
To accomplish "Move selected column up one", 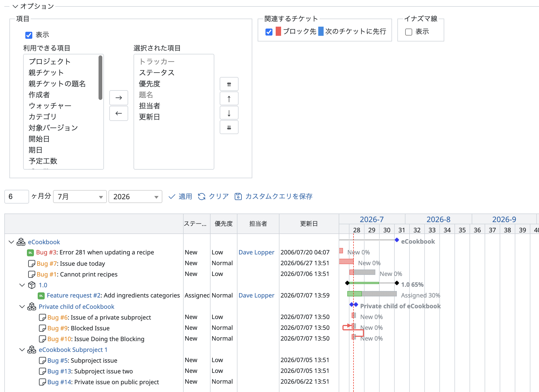I will click(229, 99).
